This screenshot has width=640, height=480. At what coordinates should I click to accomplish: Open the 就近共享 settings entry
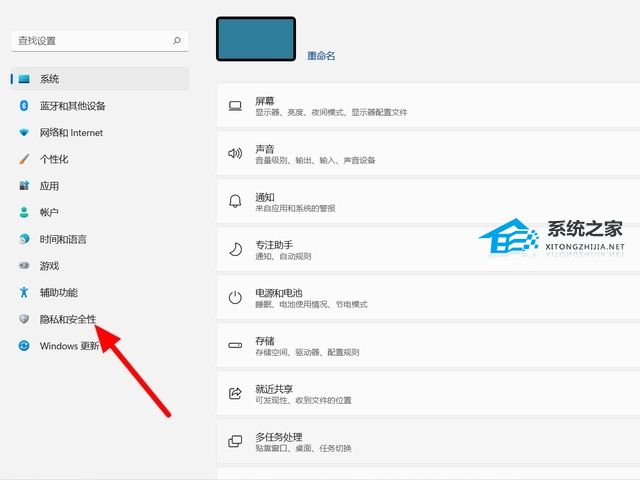coord(429,393)
